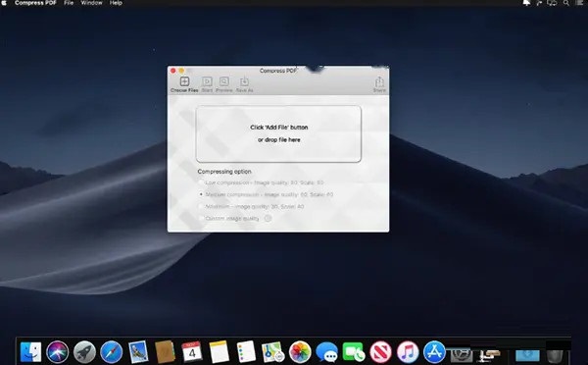The width and height of the screenshot is (588, 365).
Task: Open Launchpad rocket icon in Dock
Action: pos(84,352)
